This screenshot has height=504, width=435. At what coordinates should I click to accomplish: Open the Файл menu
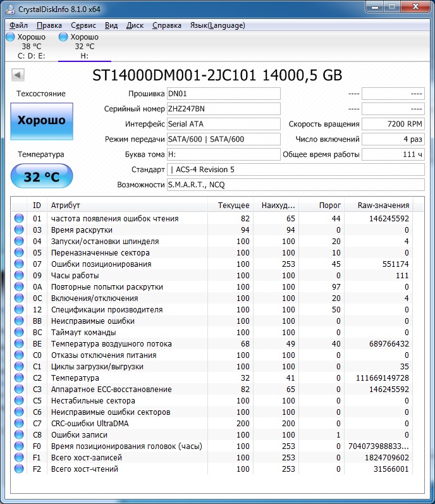[x=18, y=25]
